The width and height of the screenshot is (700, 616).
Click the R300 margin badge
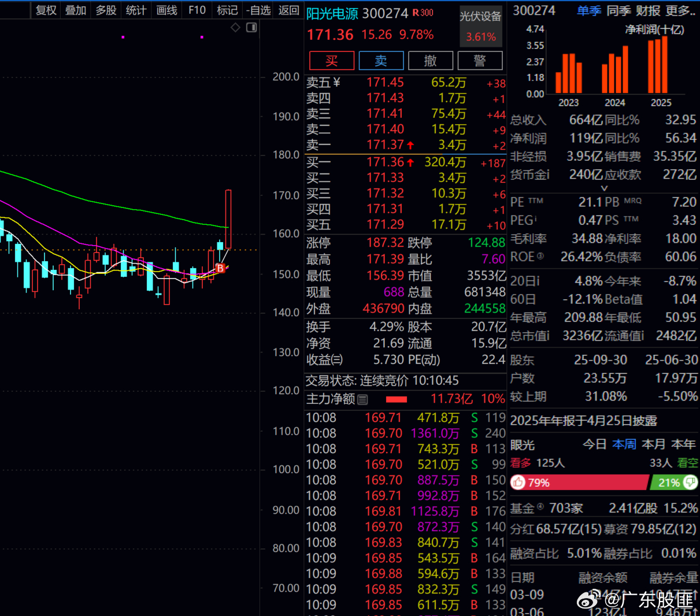click(423, 13)
